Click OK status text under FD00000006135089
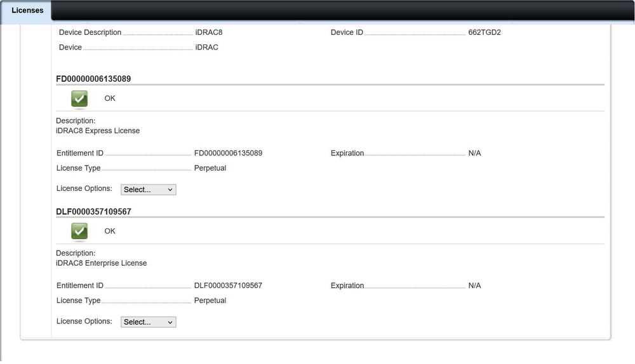Screen dimensions: 635x364 coord(110,98)
